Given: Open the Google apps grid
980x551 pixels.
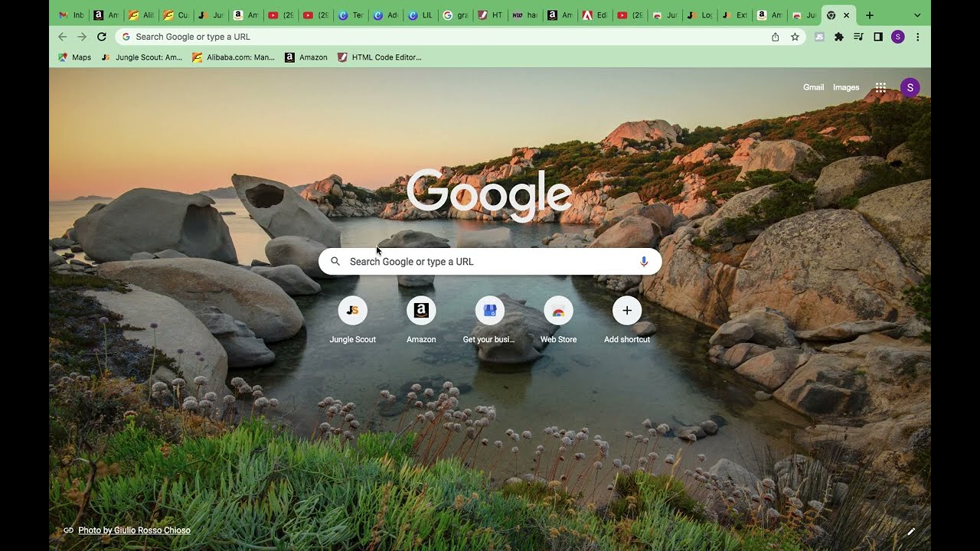Looking at the screenshot, I should point(880,87).
